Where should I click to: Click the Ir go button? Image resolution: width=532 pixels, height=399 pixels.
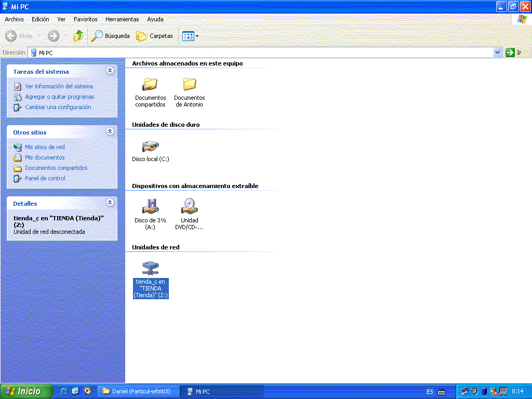514,52
